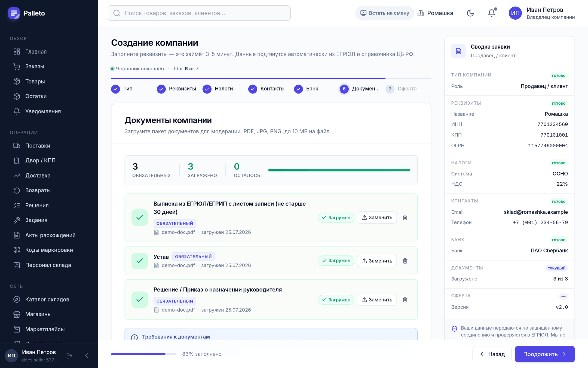This screenshot has height=368, width=588.
Task: Click the Доставка trend icon
Action: [x=17, y=176]
